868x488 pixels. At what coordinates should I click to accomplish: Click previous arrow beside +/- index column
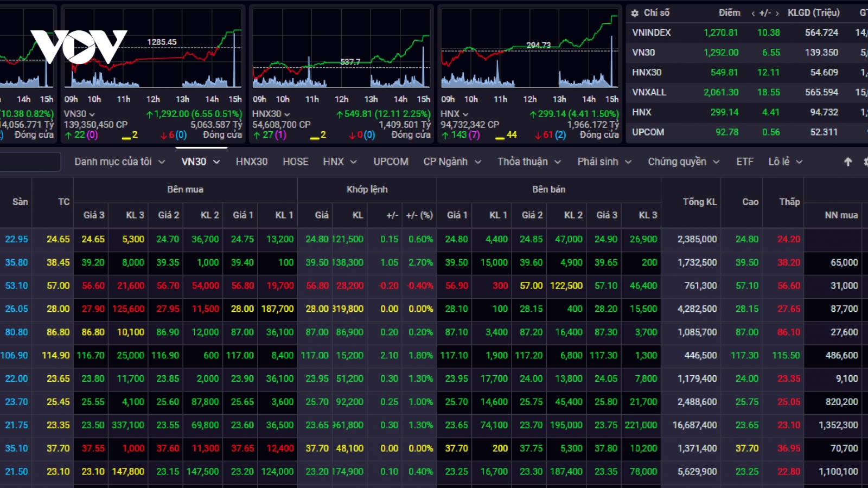click(x=753, y=13)
